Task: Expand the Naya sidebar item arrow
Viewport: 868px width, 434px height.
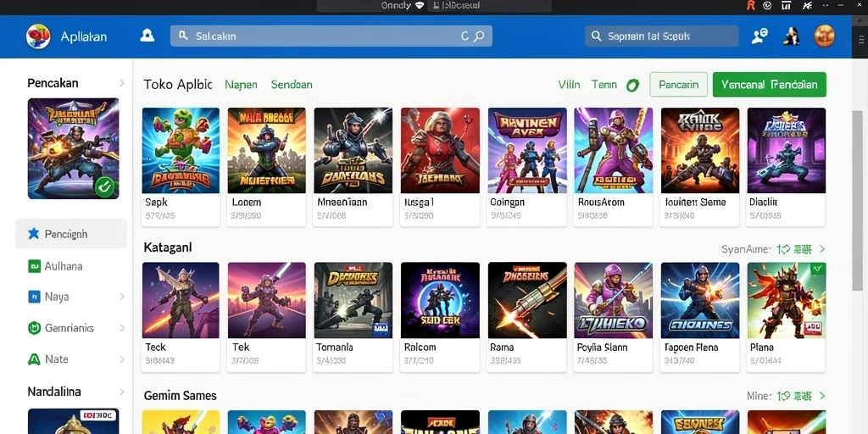Action: [122, 297]
